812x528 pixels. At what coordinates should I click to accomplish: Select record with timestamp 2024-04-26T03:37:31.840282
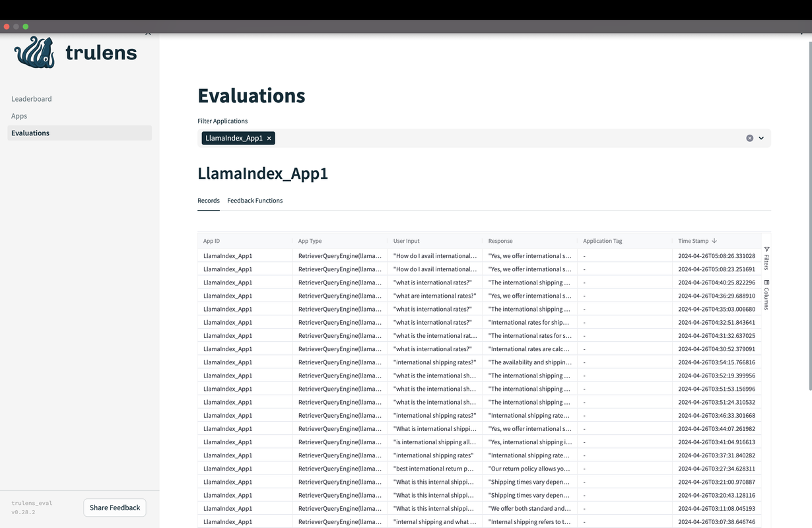coord(479,455)
